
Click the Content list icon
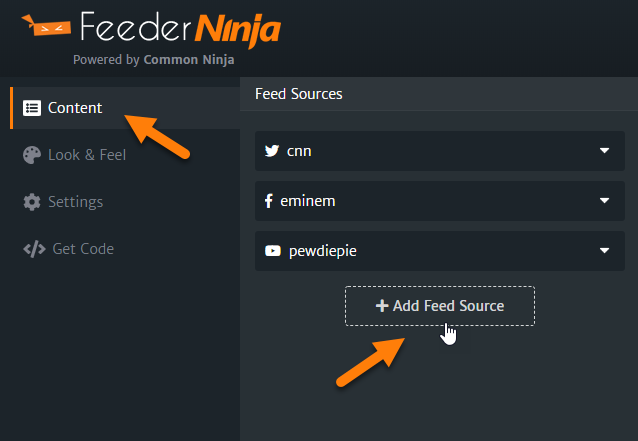32,108
